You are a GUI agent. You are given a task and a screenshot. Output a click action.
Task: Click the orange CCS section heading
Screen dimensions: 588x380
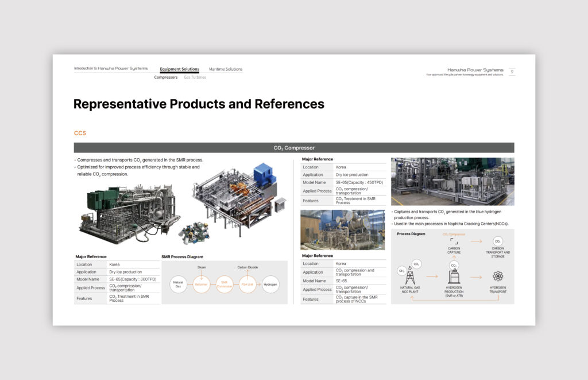coord(80,133)
